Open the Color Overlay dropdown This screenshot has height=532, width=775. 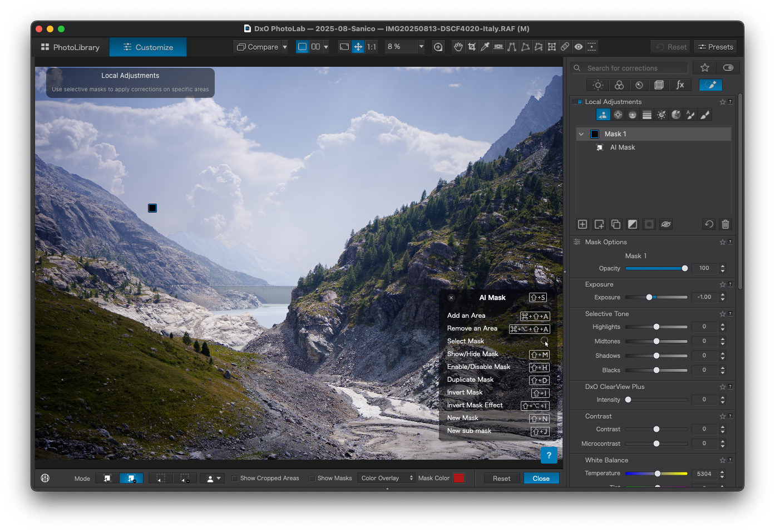point(387,478)
